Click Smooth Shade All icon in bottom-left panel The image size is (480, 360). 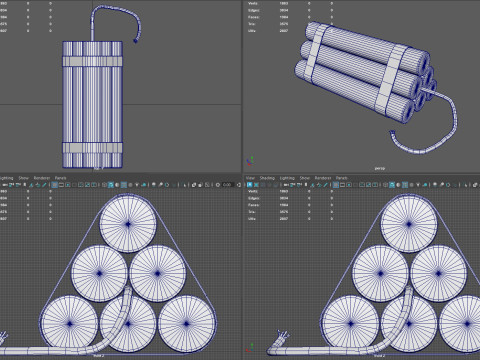pyautogui.click(x=111, y=185)
